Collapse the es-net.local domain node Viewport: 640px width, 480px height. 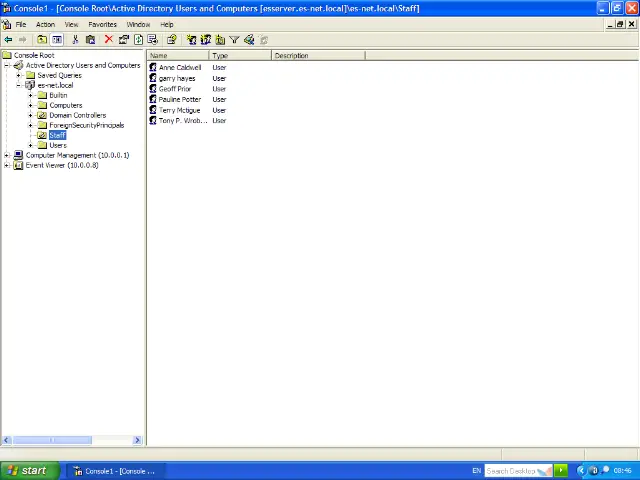pos(19,85)
